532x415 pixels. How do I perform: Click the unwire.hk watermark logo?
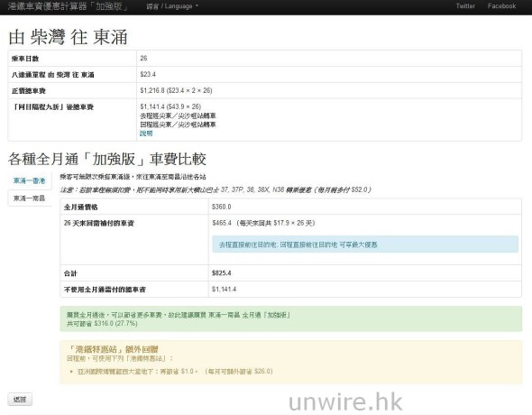tap(345, 401)
